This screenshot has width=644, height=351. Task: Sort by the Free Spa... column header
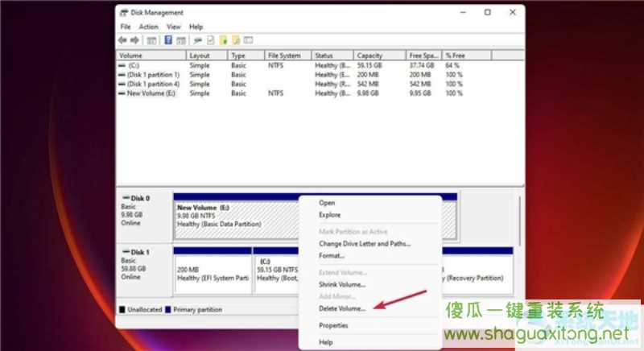[424, 56]
